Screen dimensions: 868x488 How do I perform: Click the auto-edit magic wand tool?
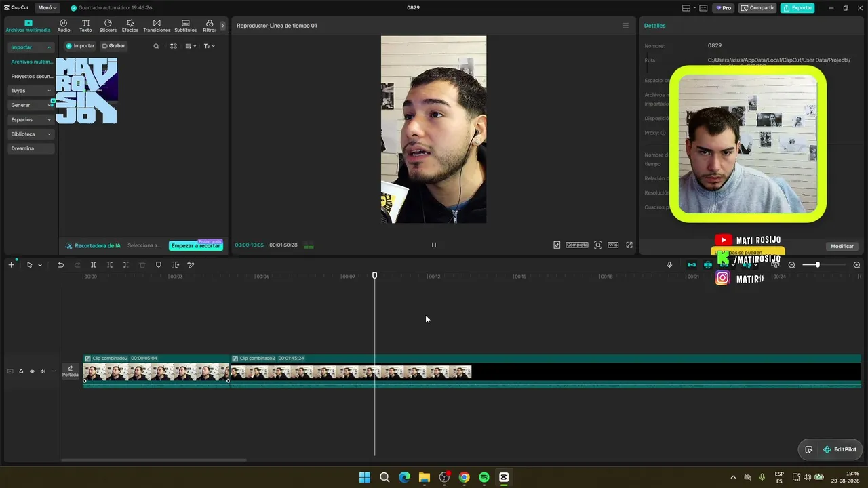tap(191, 265)
